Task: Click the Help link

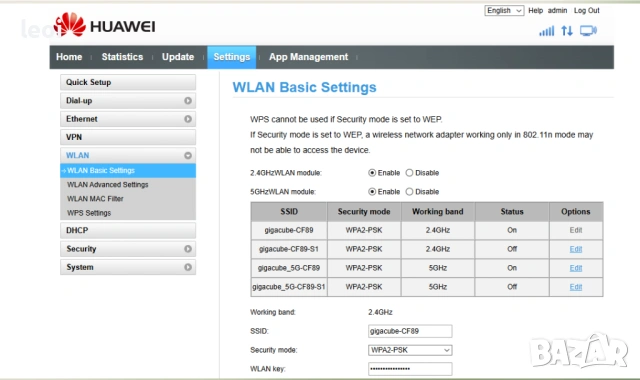Action: [535, 11]
